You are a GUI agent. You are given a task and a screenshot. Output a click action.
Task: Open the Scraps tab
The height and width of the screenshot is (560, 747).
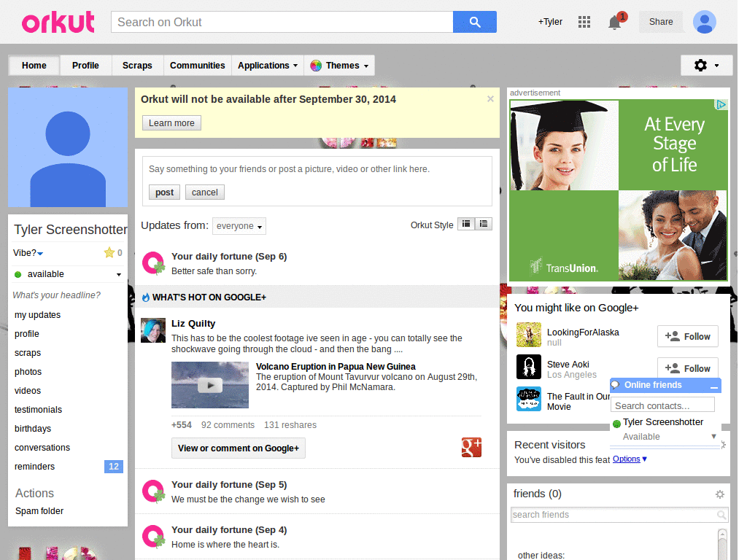pos(137,65)
